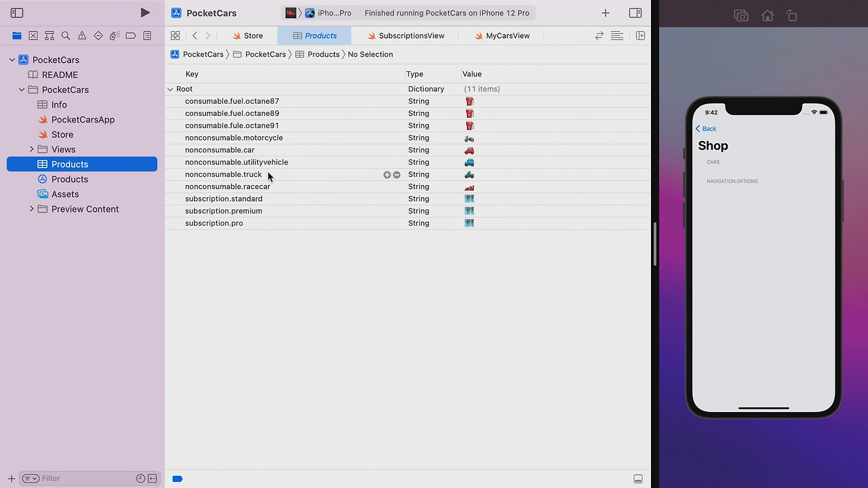Toggle the debug area button at bottom right
The height and width of the screenshot is (488, 868).
[x=638, y=479]
